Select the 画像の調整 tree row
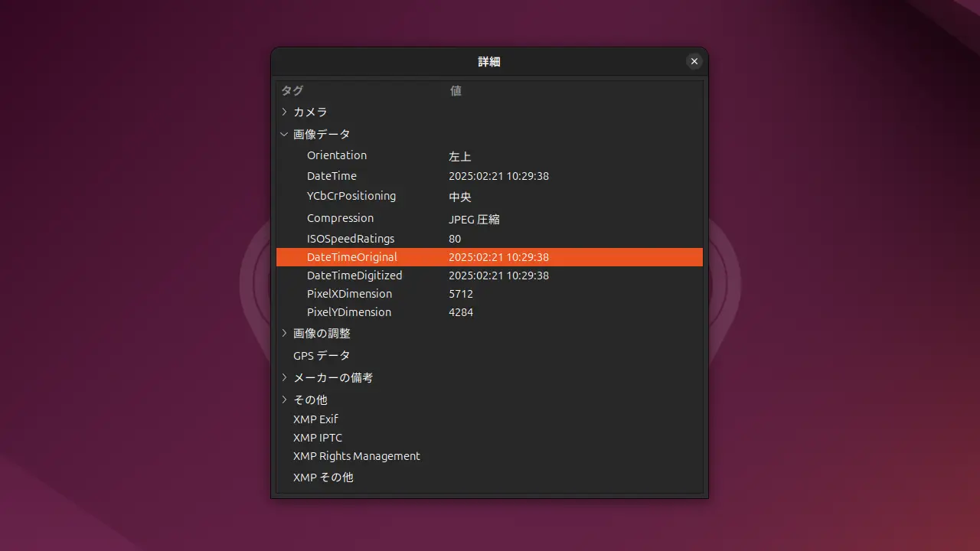 pos(489,334)
